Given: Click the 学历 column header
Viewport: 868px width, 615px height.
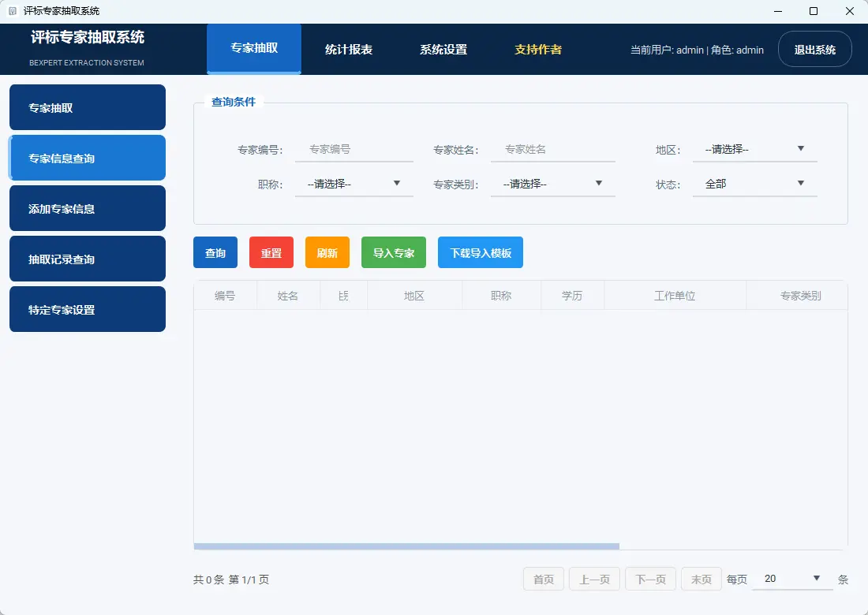Looking at the screenshot, I should 572,296.
